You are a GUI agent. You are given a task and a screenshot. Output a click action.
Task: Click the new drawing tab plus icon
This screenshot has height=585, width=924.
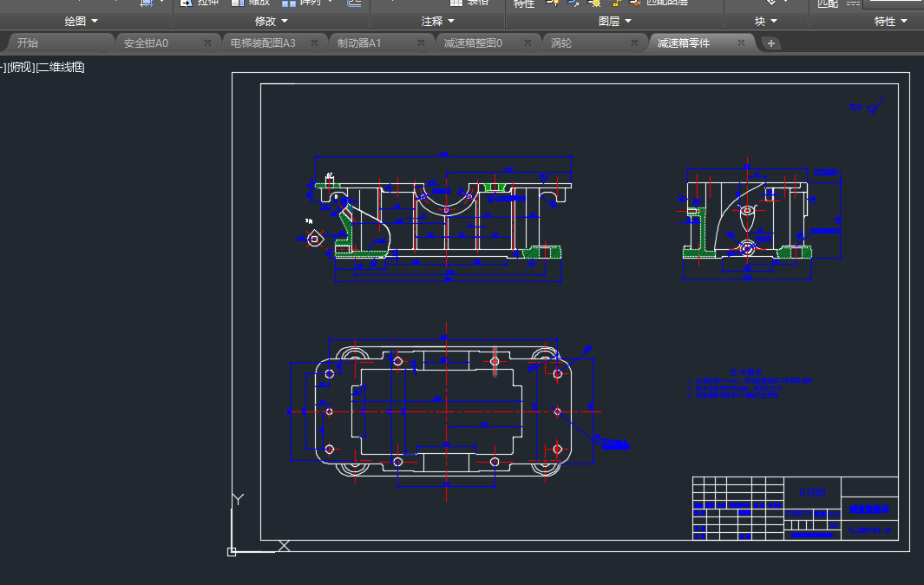tap(771, 43)
